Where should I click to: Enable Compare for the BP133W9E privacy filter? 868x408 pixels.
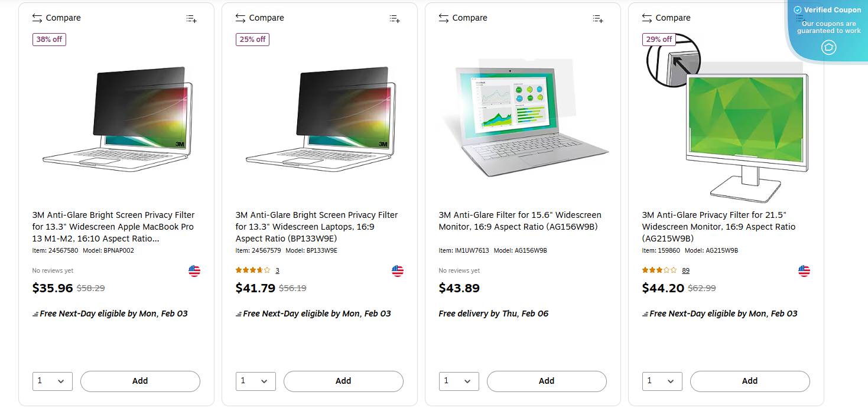click(x=260, y=18)
